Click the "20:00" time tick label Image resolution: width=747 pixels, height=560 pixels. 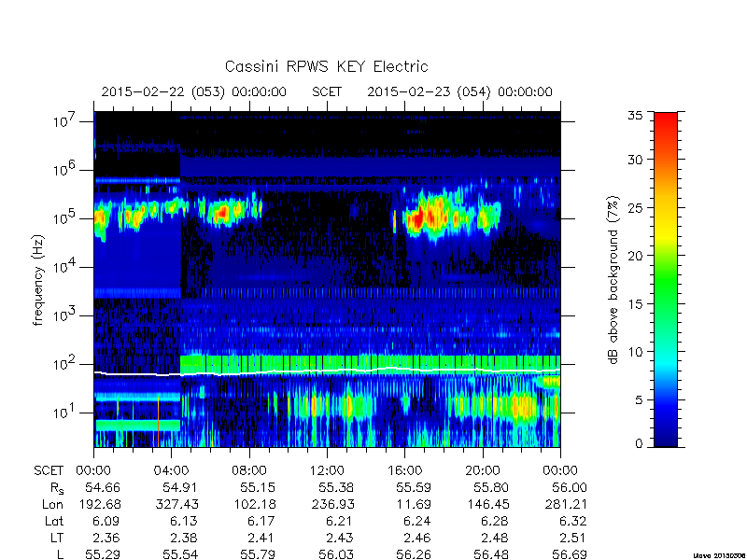pyautogui.click(x=483, y=471)
